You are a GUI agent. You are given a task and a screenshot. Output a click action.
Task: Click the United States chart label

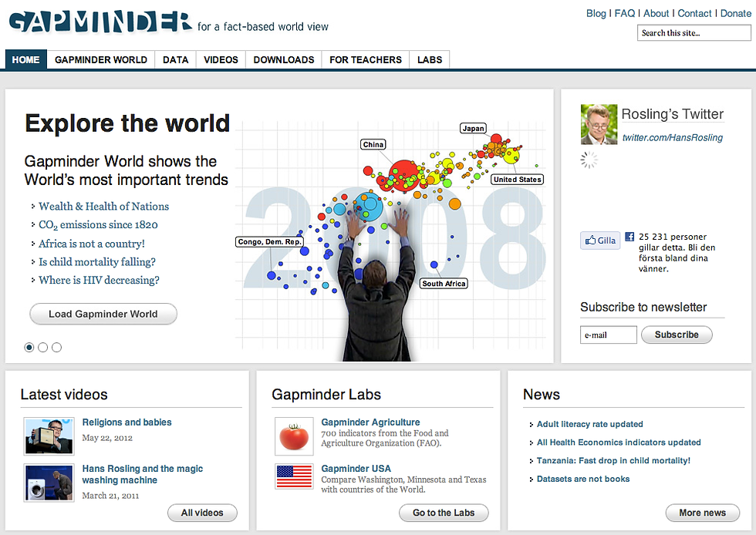pos(518,180)
